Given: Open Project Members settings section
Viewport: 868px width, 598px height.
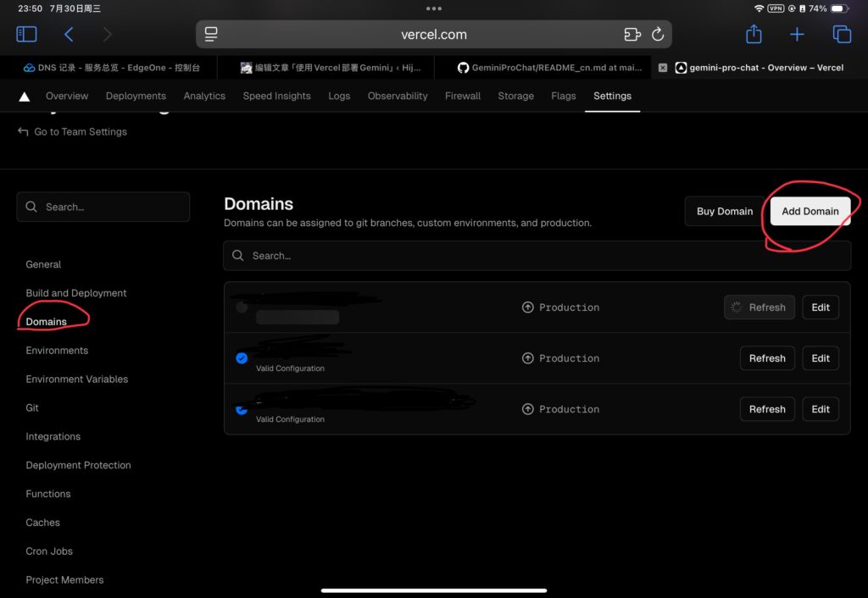Looking at the screenshot, I should 64,579.
